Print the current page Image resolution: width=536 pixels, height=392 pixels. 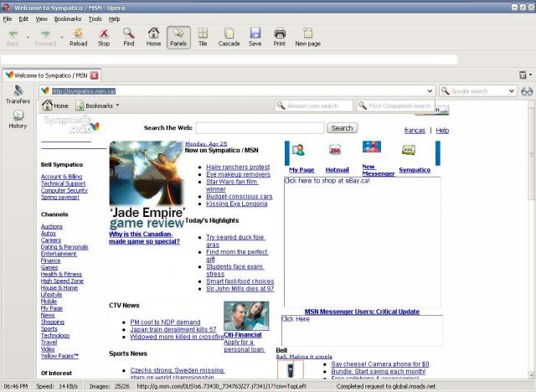point(280,37)
